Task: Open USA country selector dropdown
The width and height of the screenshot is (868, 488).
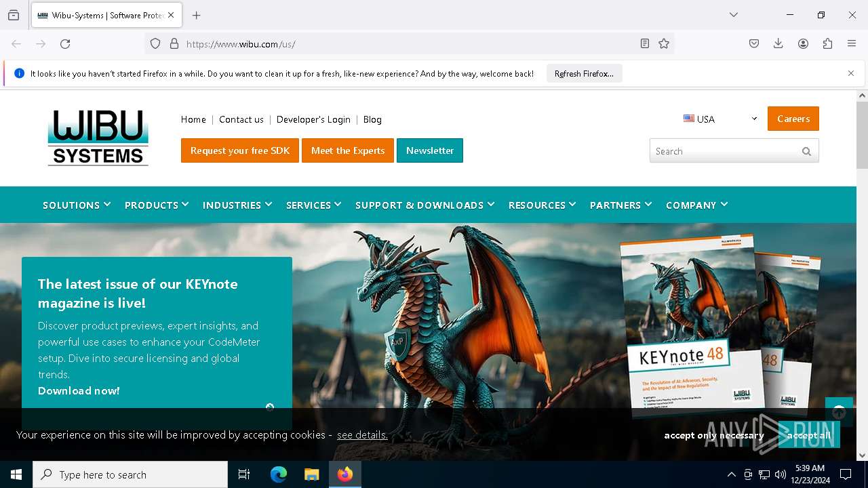Action: (720, 119)
